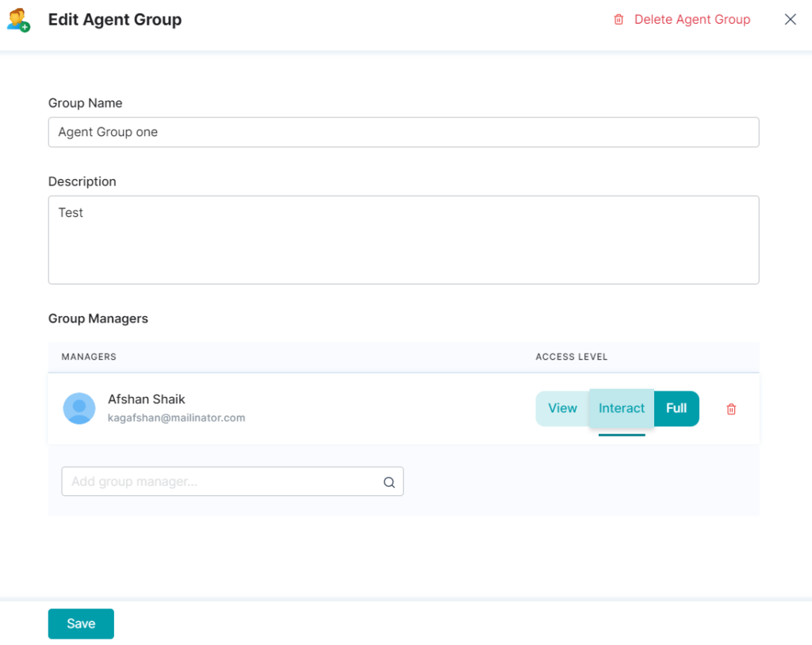Select View access level for Afshan Shaik
The image size is (812, 645).
[561, 408]
